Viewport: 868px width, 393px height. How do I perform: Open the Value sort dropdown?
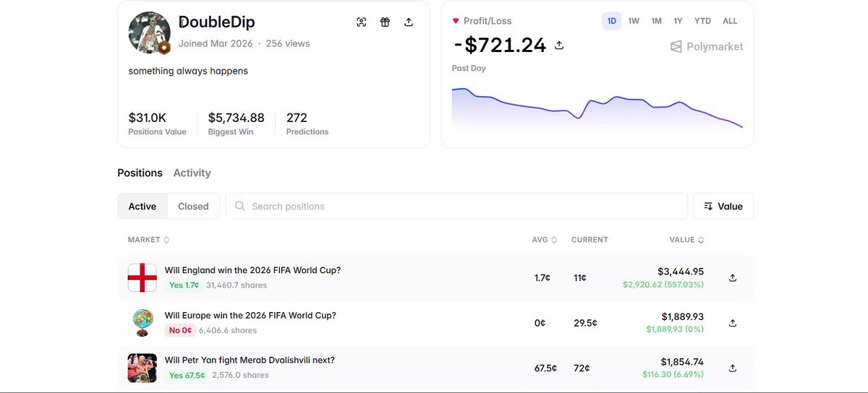point(723,206)
